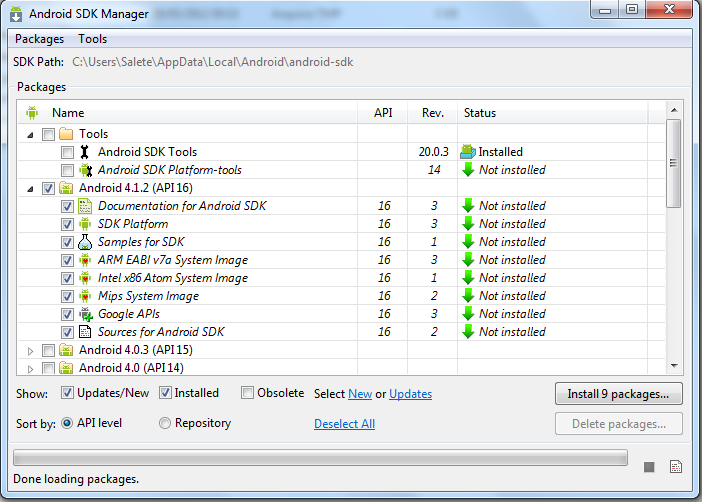702x502 pixels.
Task: Click the ARM EABI v7a System Image icon
Action: tap(85, 260)
